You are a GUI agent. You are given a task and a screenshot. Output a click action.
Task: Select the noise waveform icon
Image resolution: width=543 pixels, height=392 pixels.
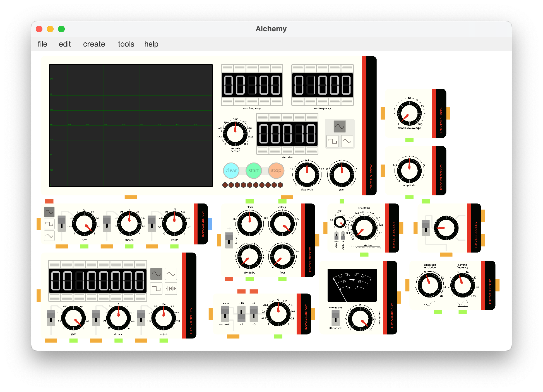click(x=171, y=289)
